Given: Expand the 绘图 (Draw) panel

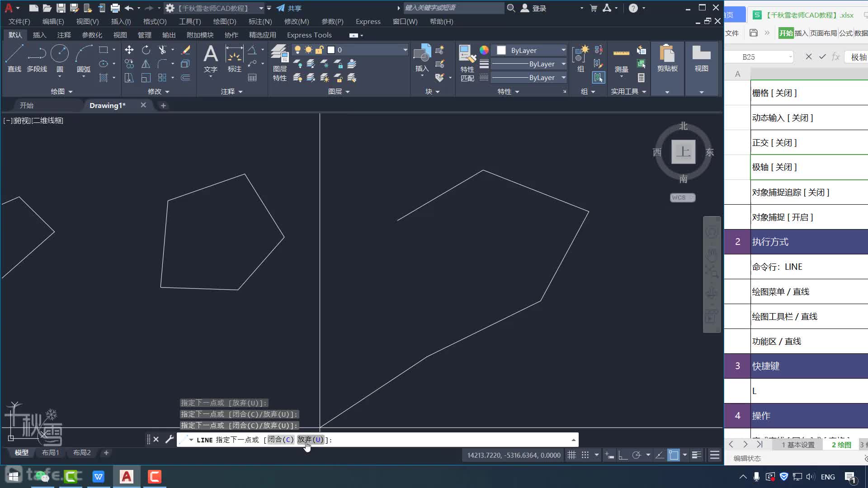Looking at the screenshot, I should (61, 91).
